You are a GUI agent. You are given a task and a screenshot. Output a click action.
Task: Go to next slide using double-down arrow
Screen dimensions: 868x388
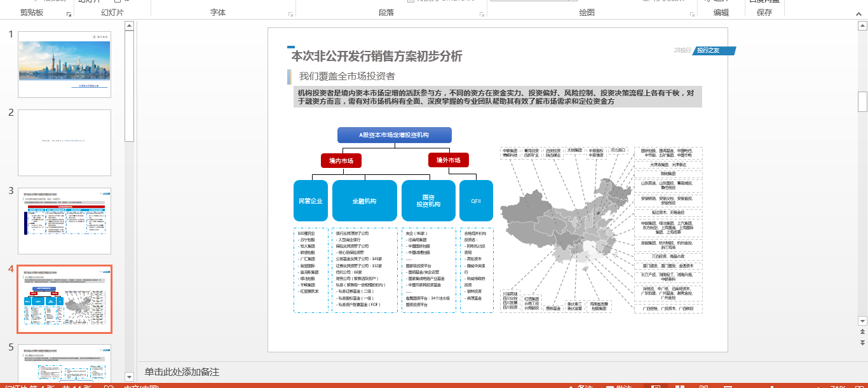tap(862, 343)
